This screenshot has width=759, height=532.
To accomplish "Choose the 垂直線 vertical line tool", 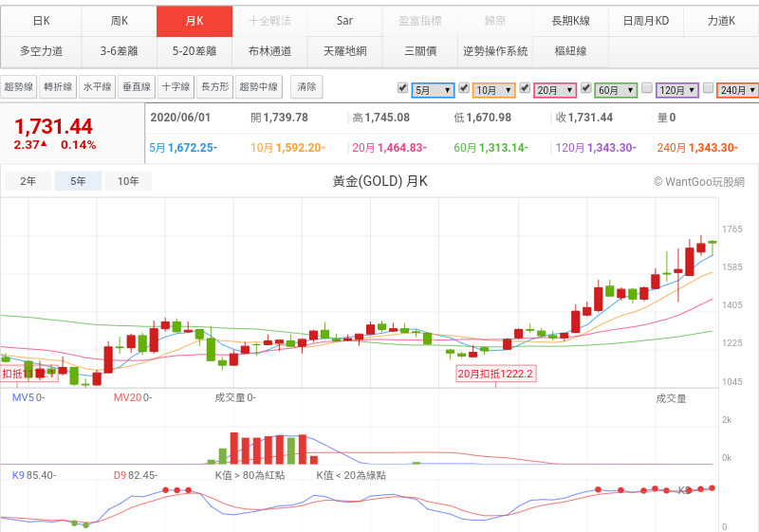I will click(x=136, y=87).
